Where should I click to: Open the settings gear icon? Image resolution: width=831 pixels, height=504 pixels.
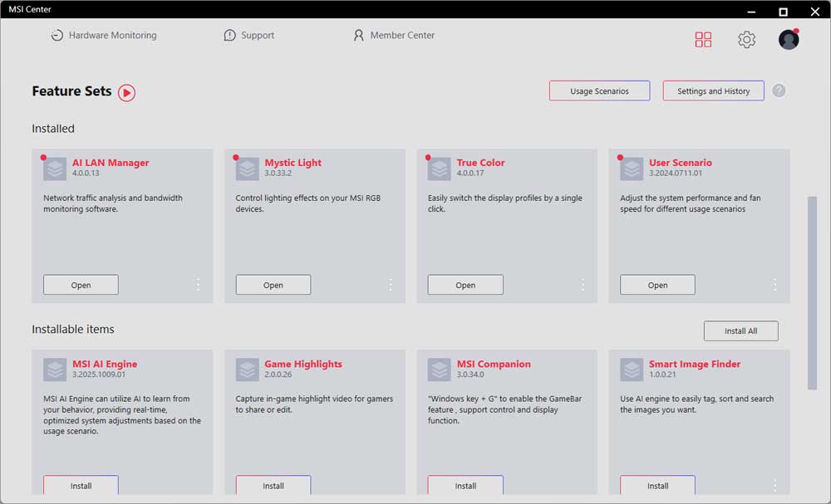(x=746, y=39)
